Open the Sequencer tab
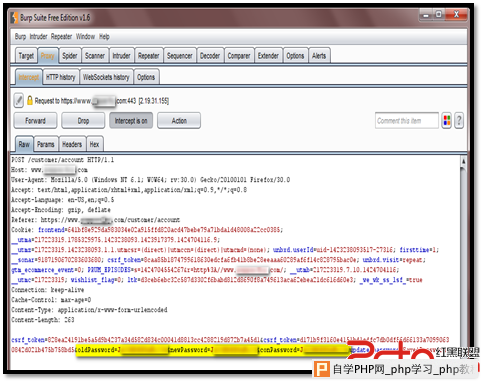Viewport: 483px width, 383px height. [180, 56]
